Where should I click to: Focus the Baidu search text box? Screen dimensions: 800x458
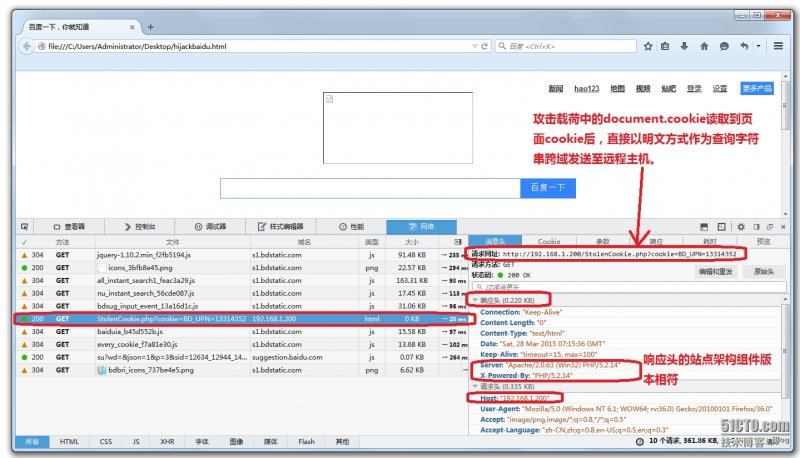(370, 188)
